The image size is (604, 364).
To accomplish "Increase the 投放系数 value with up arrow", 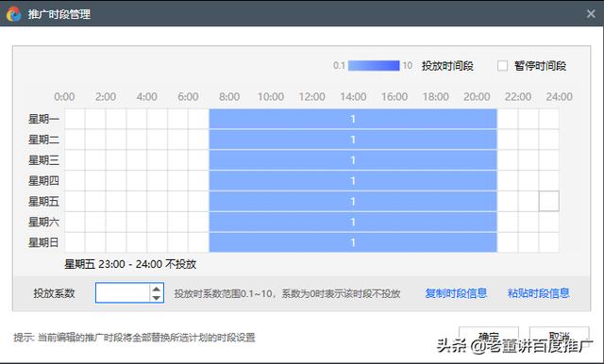I will click(157, 289).
